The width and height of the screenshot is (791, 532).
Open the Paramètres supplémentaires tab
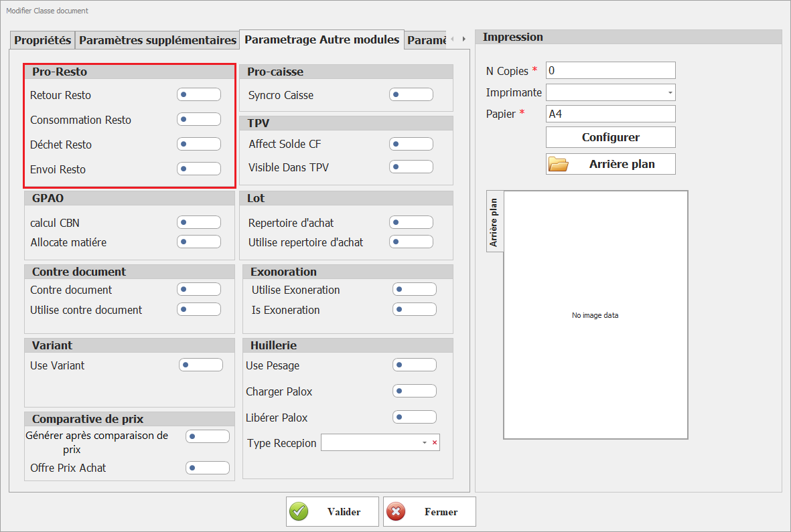coord(157,40)
